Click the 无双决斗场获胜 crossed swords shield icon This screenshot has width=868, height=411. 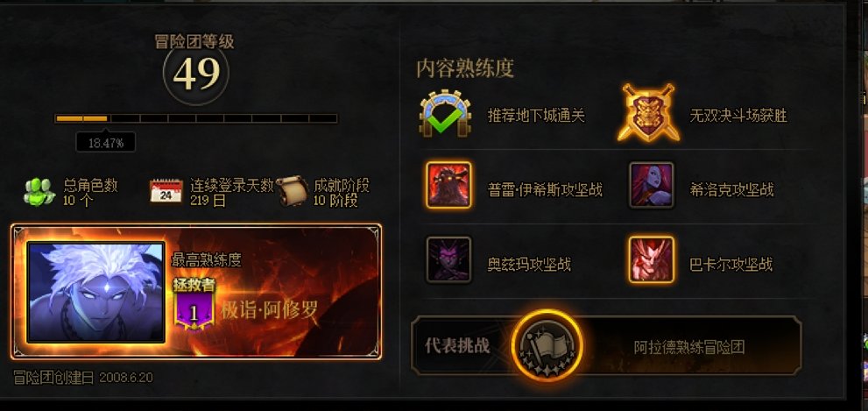648,113
